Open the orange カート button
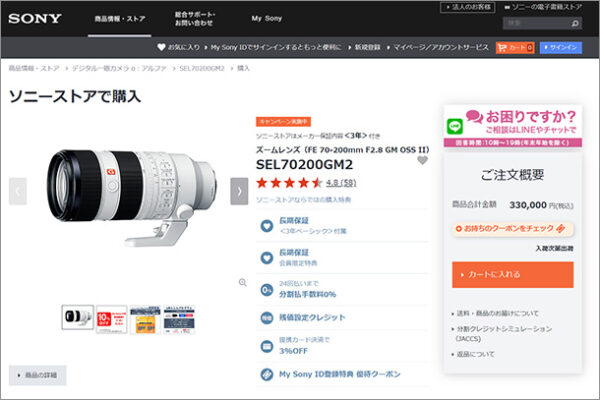The width and height of the screenshot is (600, 400). [x=515, y=47]
